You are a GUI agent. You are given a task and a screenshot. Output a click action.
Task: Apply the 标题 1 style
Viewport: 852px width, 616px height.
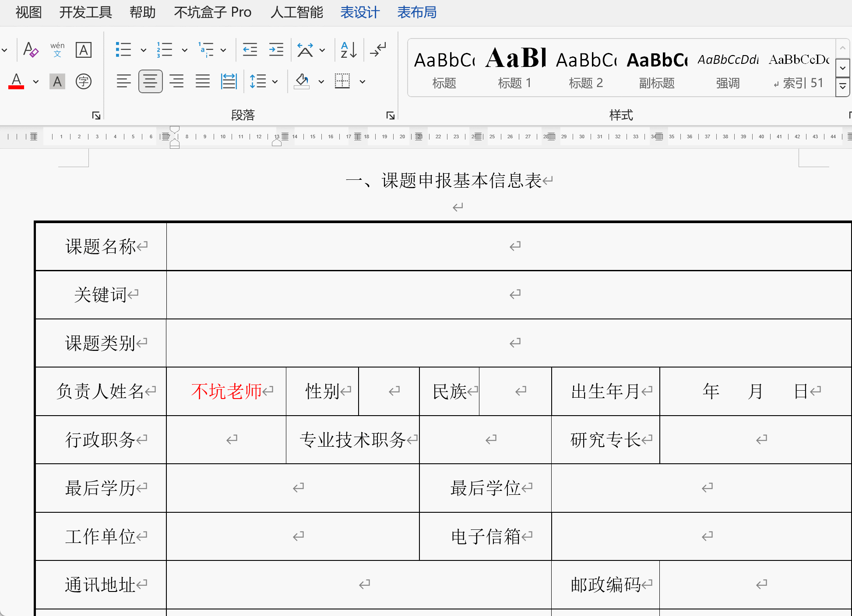point(515,67)
